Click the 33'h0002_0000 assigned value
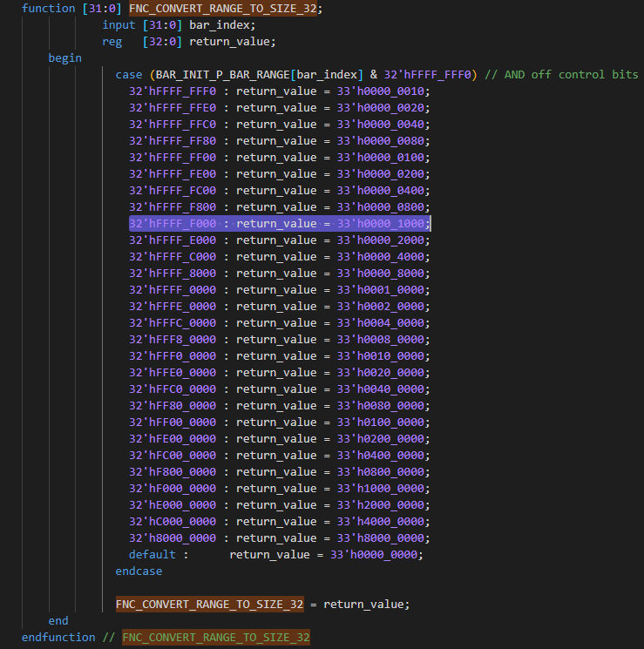Screen dimensions: 644x649 (383, 306)
